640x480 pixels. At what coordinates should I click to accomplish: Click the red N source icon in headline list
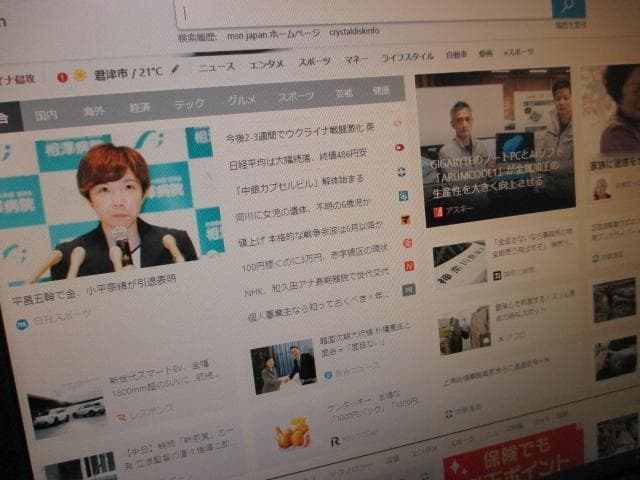point(408,266)
